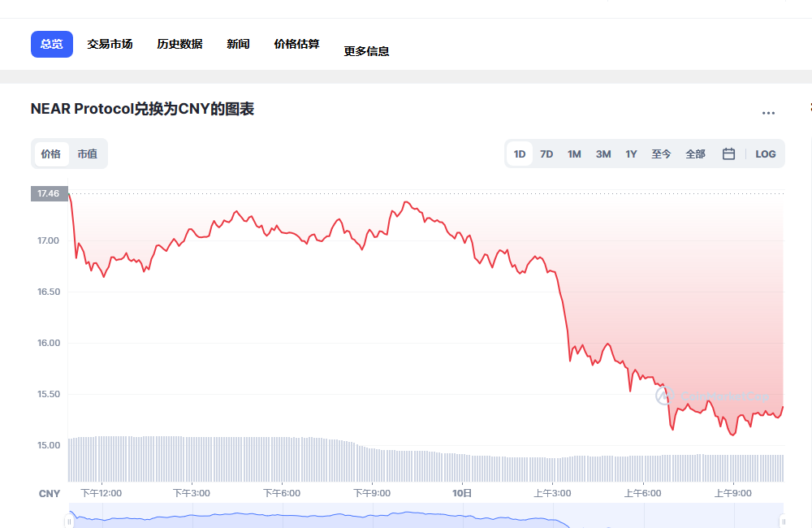This screenshot has width=812, height=528.
Task: Go to the 新闻 tab
Action: (238, 44)
